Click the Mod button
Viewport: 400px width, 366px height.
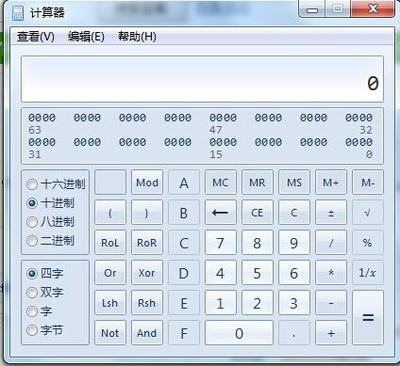(x=147, y=182)
